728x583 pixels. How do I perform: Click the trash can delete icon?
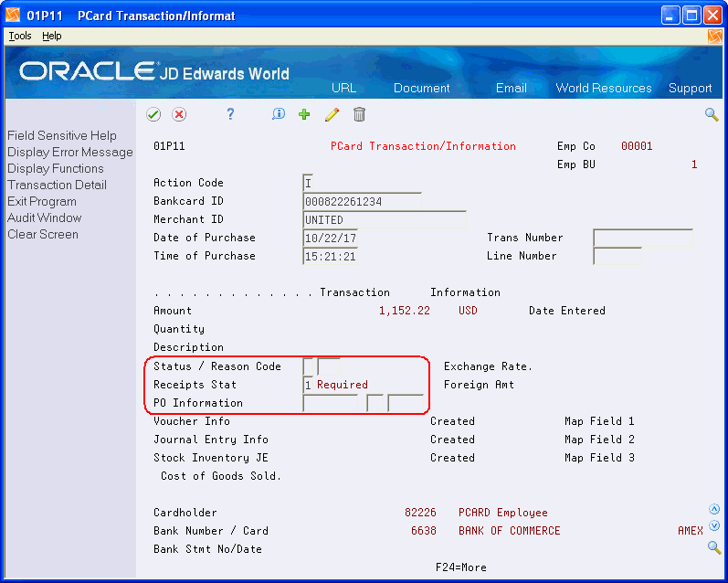point(359,114)
